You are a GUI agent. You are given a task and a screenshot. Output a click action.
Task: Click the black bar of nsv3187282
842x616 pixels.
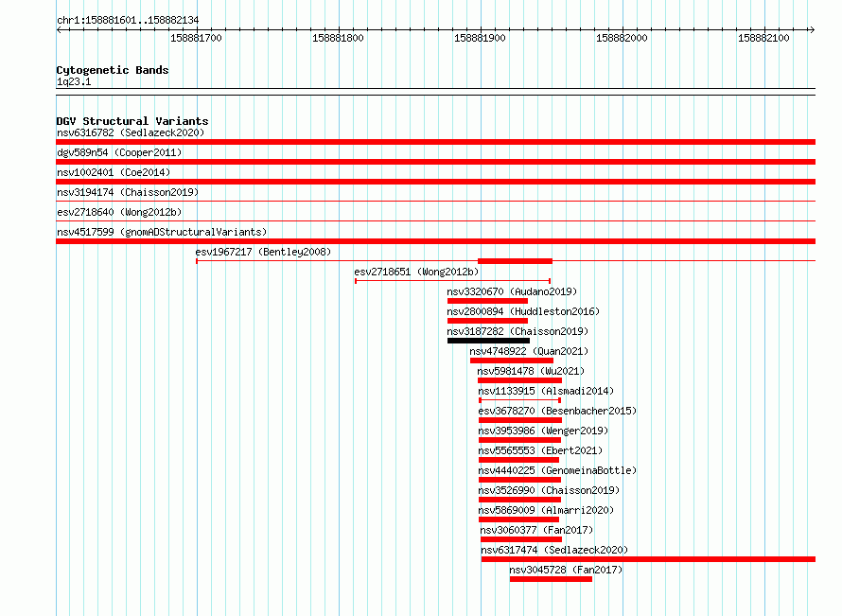pos(489,341)
